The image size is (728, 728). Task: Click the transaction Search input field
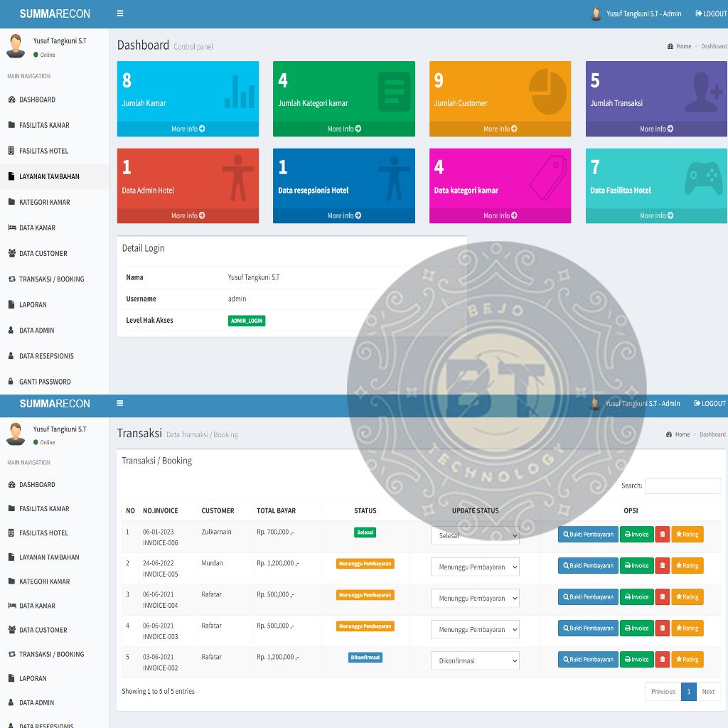(682, 486)
